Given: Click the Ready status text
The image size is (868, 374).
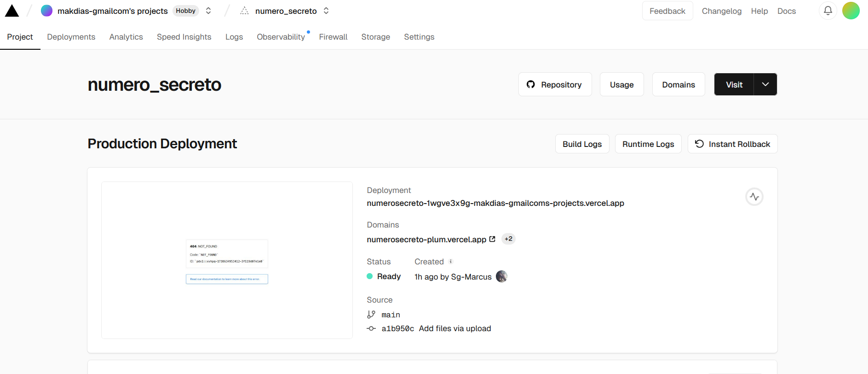Looking at the screenshot, I should click(x=389, y=276).
